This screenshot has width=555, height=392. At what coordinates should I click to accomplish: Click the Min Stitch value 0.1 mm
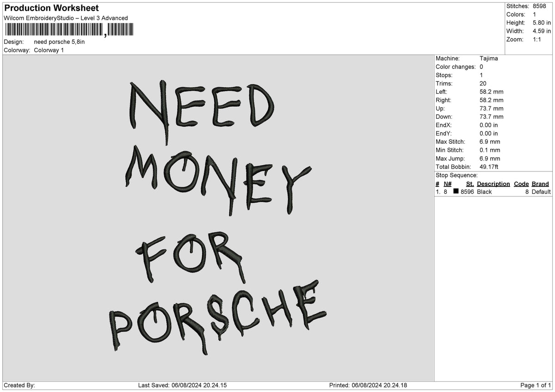pyautogui.click(x=490, y=150)
